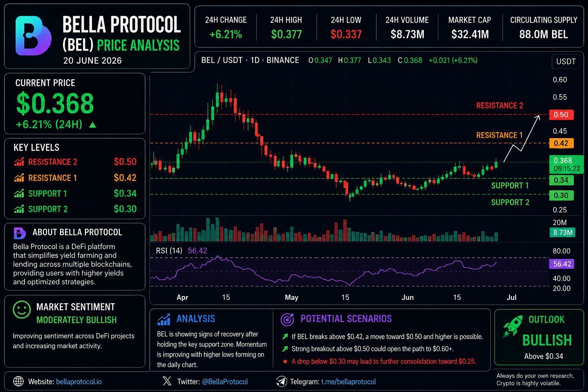Click the globe icon beside Website
This screenshot has height=392, width=588.
coord(18,381)
